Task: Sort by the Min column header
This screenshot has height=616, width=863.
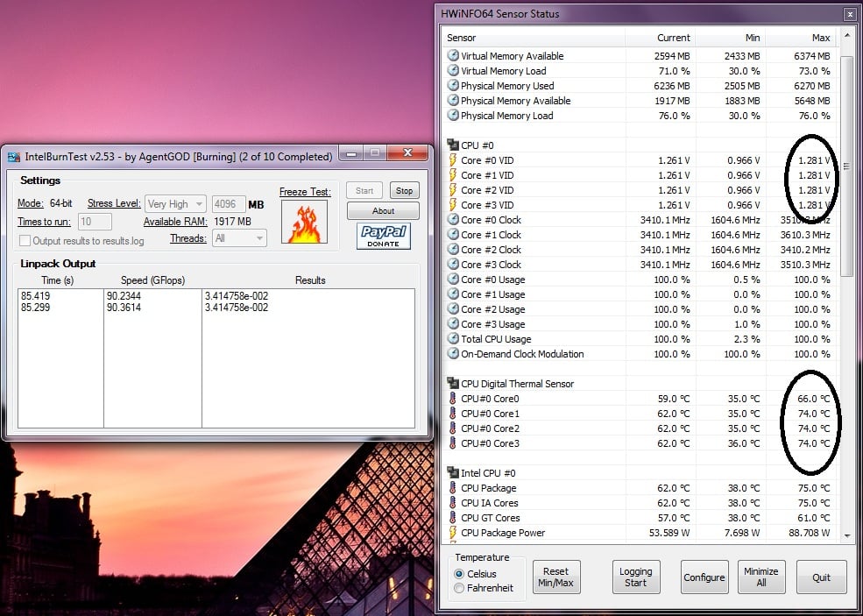Action: point(731,38)
